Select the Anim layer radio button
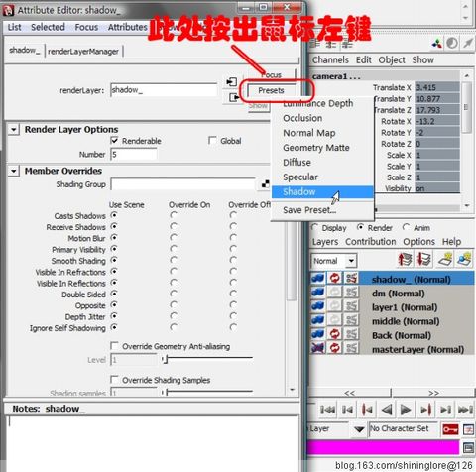476x472 pixels. point(407,227)
